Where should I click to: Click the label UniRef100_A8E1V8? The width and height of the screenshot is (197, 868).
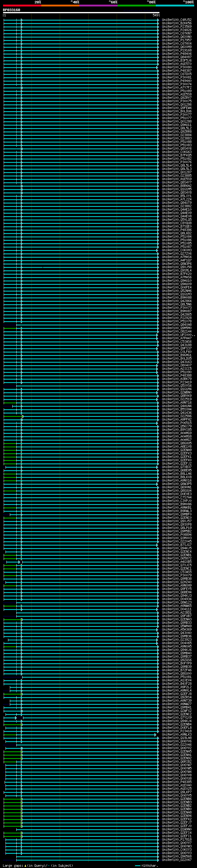176,446
